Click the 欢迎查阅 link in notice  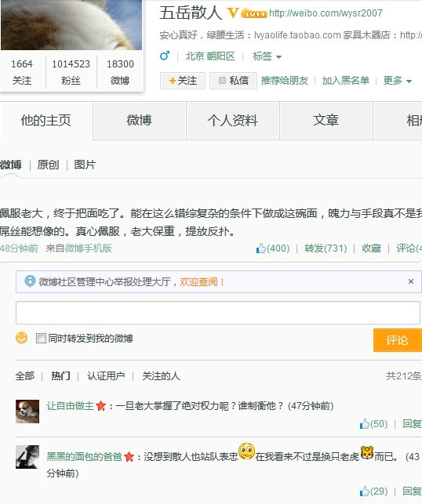pos(202,282)
